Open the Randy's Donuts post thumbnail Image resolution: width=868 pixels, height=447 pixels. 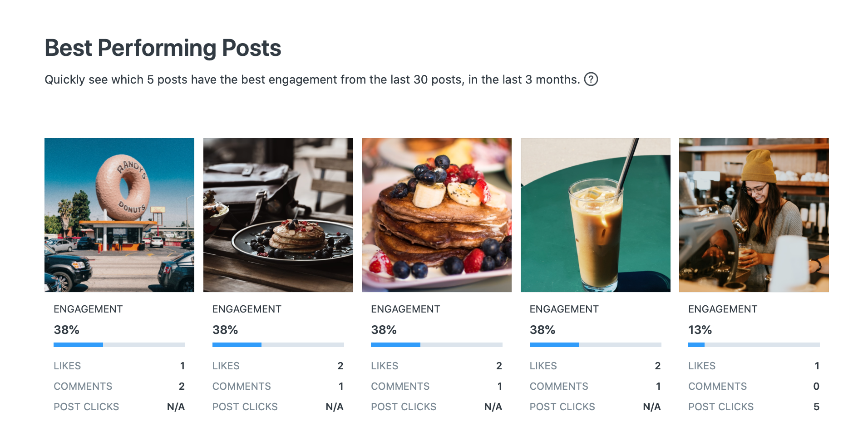click(x=119, y=215)
